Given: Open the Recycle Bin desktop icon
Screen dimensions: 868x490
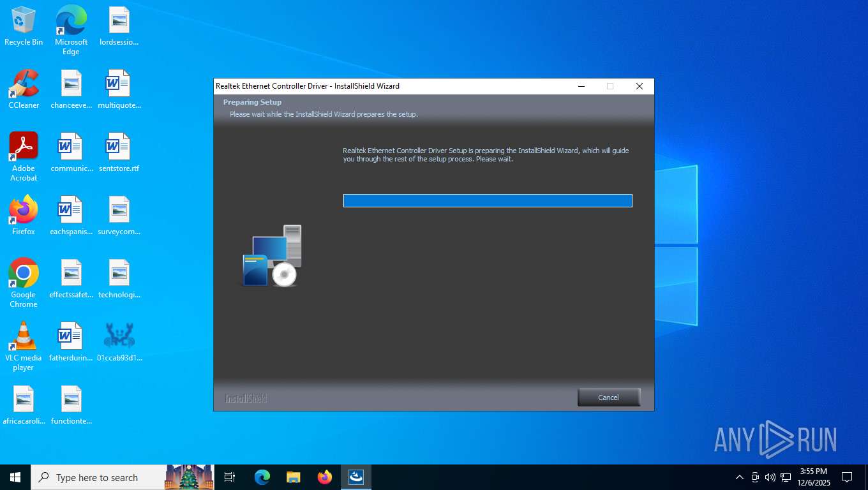Looking at the screenshot, I should [24, 27].
